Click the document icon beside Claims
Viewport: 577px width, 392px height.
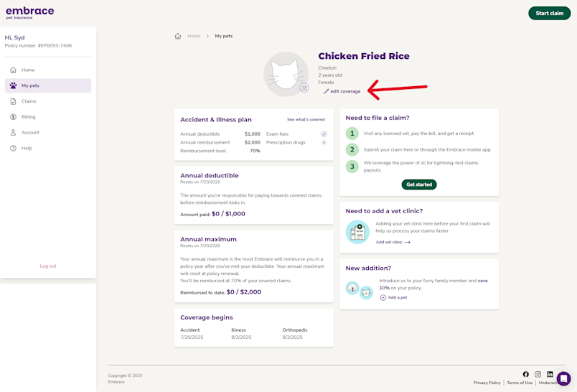13,101
